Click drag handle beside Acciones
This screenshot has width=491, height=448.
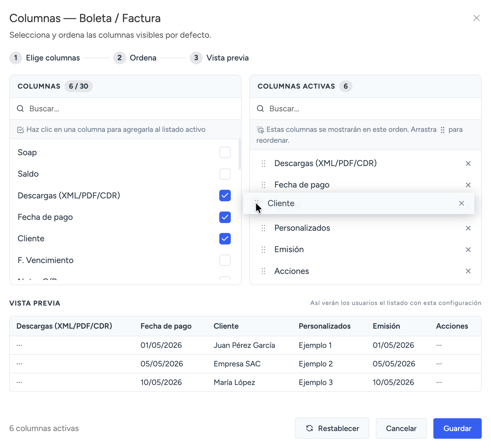(x=263, y=271)
